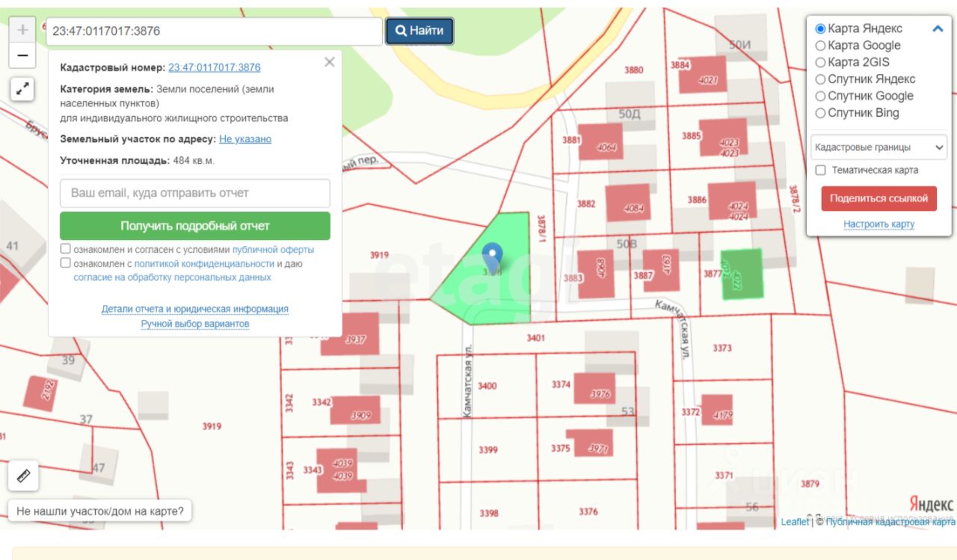Viewport: 957px width, 560px height.
Task: Click building 3976 on the map
Action: pyautogui.click(x=595, y=389)
